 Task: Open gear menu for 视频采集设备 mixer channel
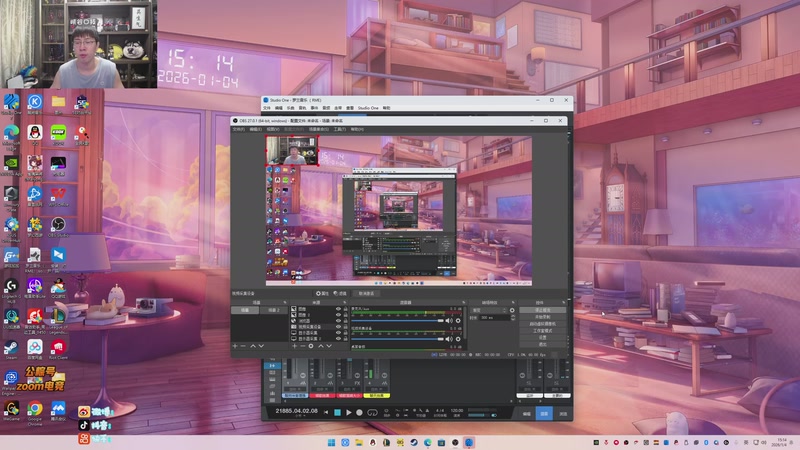458,339
